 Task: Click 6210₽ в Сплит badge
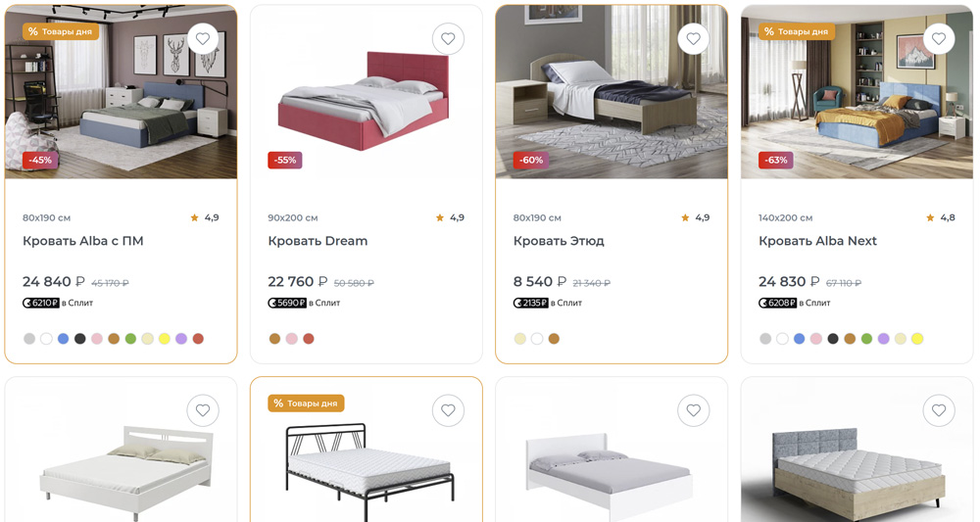coord(58,303)
